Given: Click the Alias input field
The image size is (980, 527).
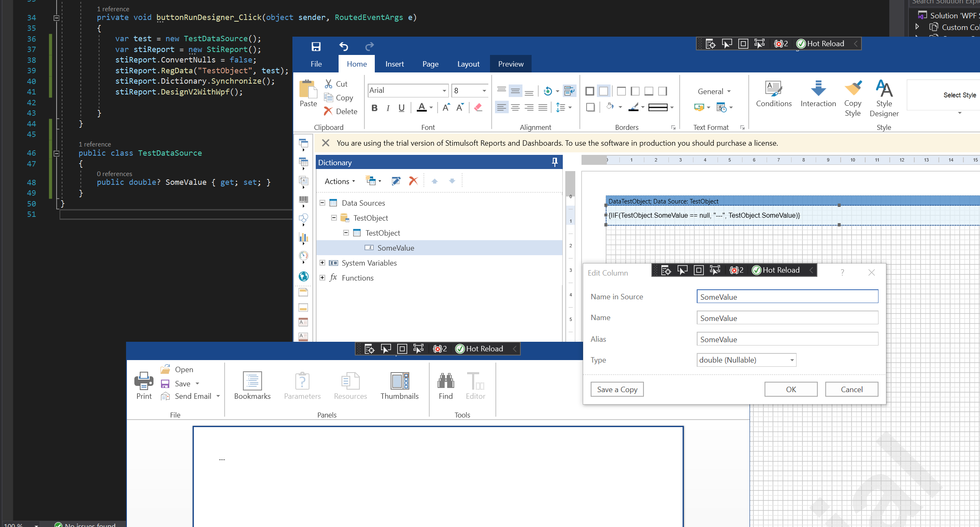Looking at the screenshot, I should coord(787,339).
